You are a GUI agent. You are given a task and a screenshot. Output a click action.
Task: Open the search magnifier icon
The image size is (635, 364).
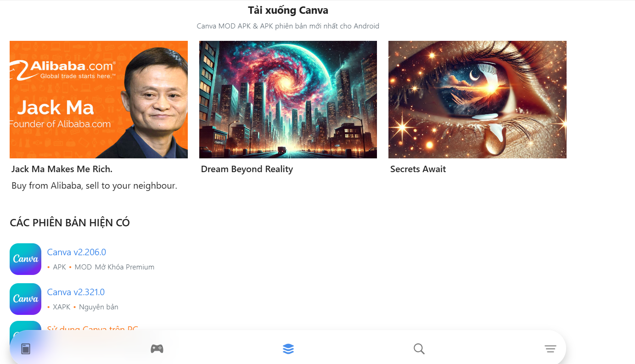tap(419, 349)
